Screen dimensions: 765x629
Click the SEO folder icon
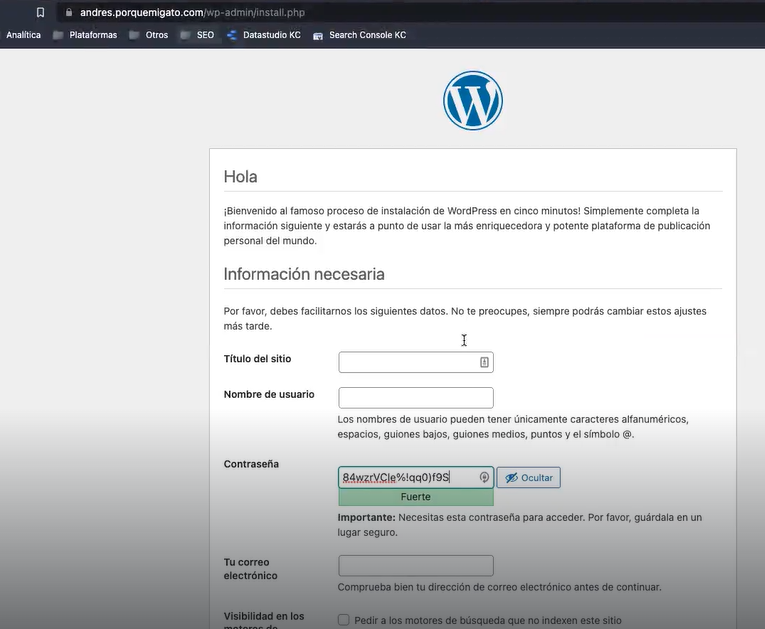click(185, 35)
